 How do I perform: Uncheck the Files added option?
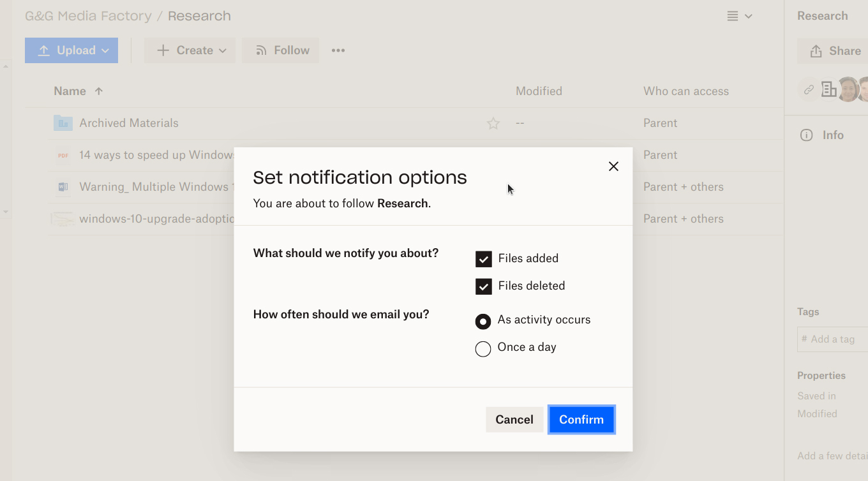click(x=483, y=258)
